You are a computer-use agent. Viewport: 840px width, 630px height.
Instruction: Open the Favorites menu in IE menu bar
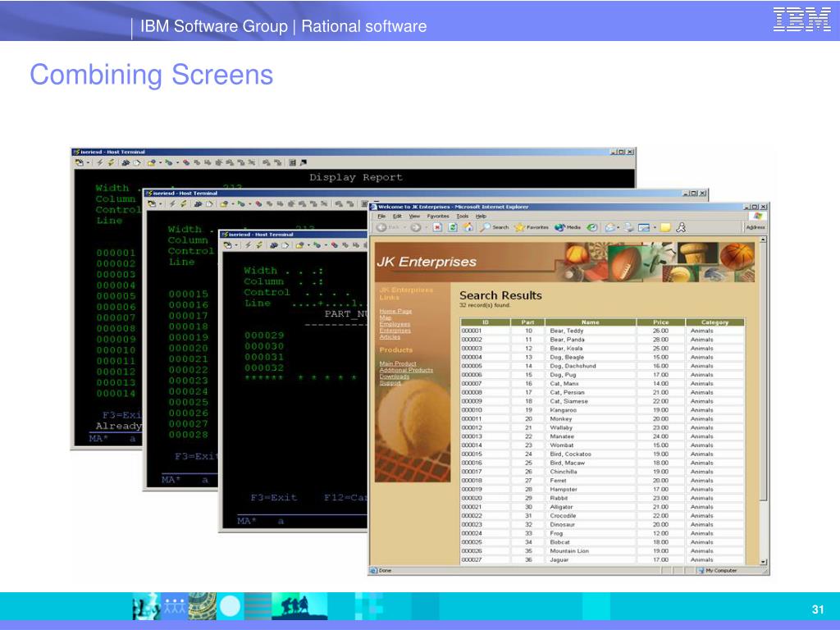(x=438, y=217)
